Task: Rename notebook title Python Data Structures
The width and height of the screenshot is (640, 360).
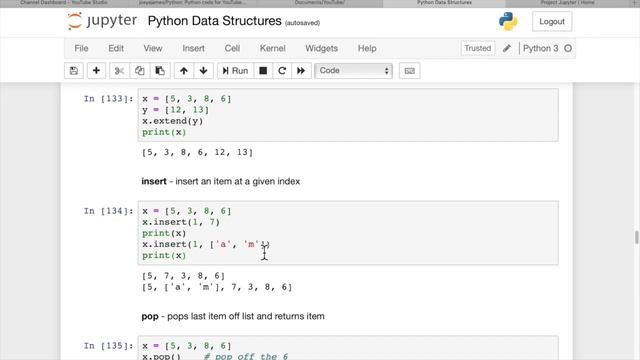Action: pyautogui.click(x=214, y=21)
